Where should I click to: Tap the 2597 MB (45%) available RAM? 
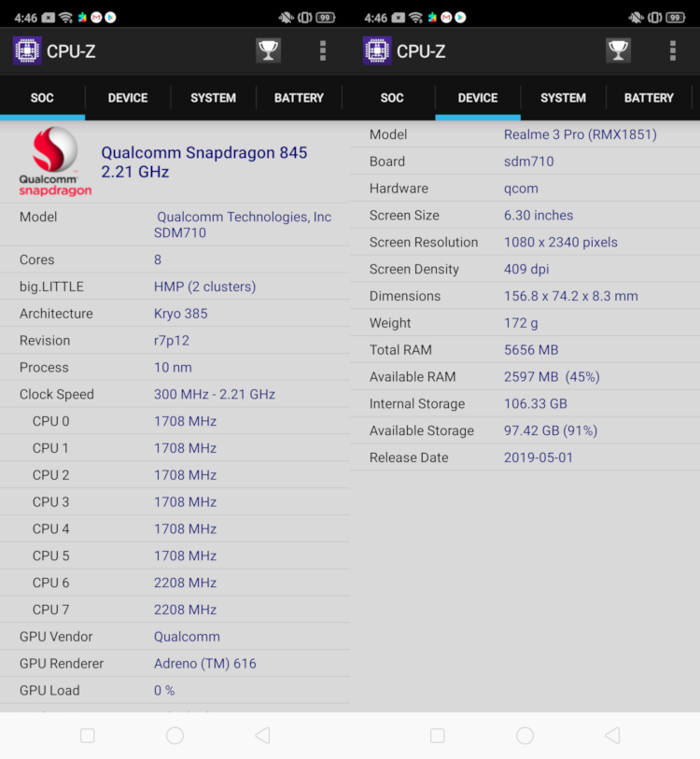(x=552, y=377)
